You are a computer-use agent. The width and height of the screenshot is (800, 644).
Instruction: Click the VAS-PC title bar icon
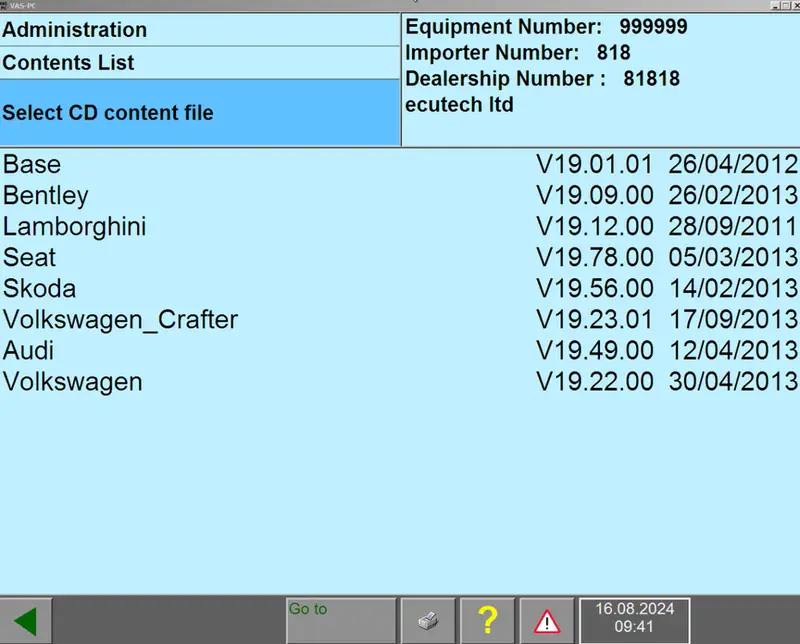[4, 6]
